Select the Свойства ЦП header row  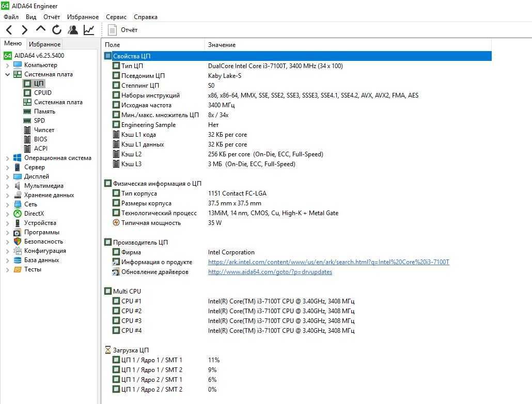pyautogui.click(x=298, y=56)
